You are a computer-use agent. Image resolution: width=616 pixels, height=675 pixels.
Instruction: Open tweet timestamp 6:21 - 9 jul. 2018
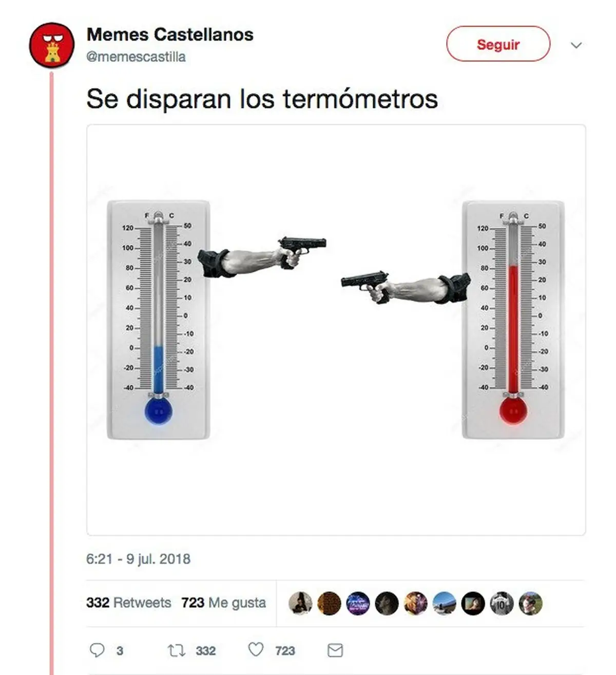coord(138,559)
